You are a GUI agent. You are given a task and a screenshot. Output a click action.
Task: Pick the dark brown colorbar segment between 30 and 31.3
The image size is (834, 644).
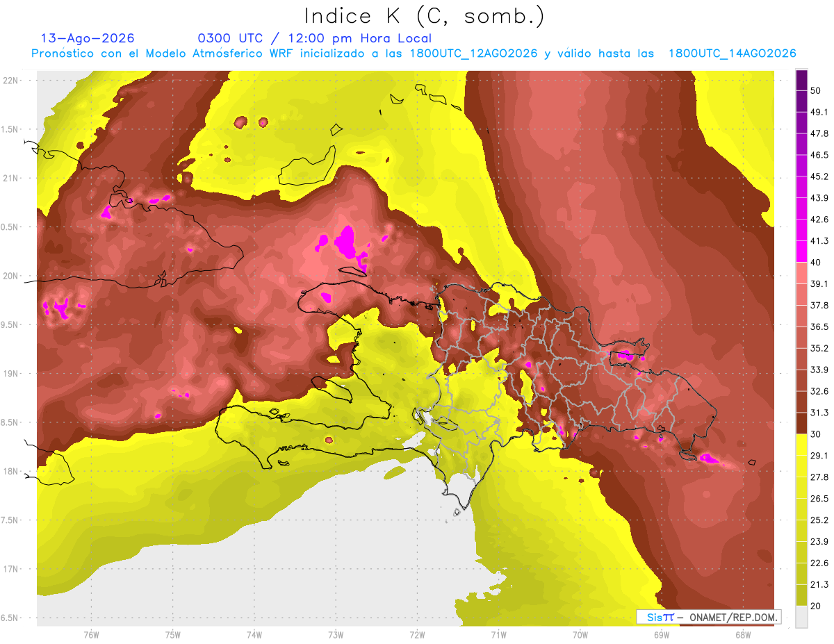801,424
